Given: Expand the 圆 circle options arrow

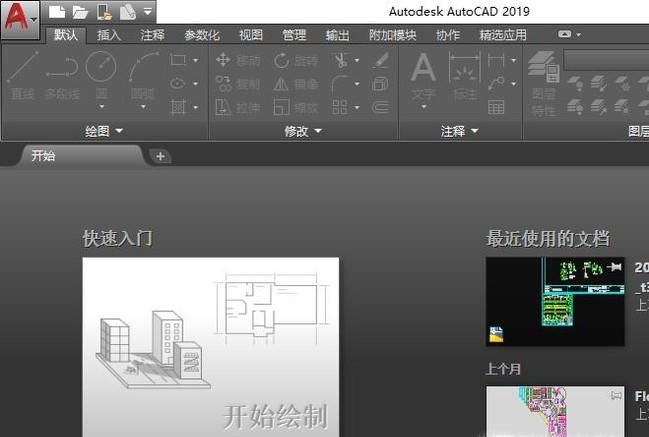Looking at the screenshot, I should pyautogui.click(x=101, y=106).
